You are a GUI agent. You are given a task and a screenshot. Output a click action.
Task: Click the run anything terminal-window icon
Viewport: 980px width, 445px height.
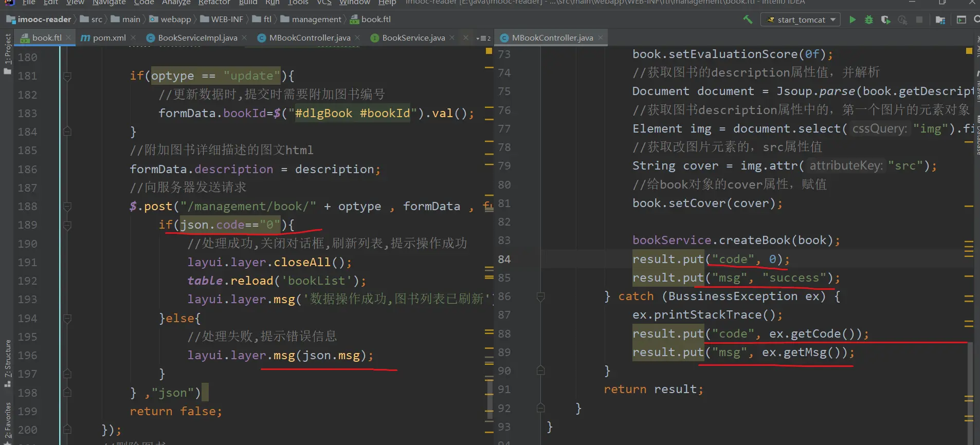tap(961, 20)
